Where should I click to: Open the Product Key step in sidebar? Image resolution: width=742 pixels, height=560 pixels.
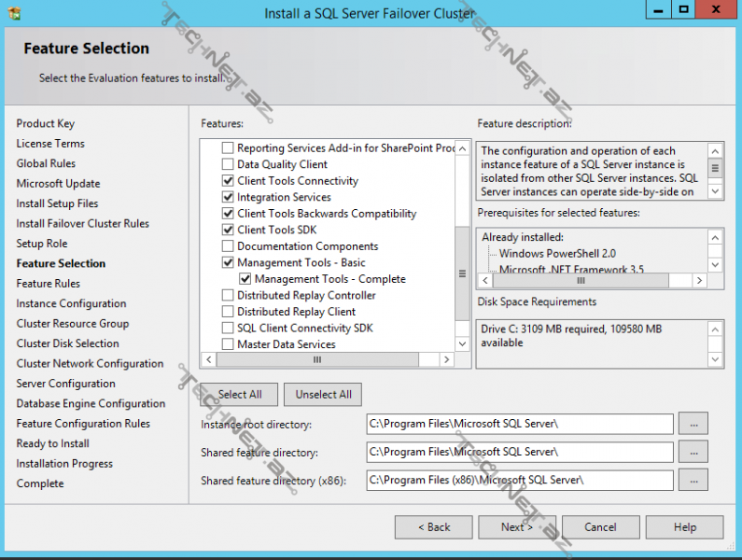coord(45,123)
